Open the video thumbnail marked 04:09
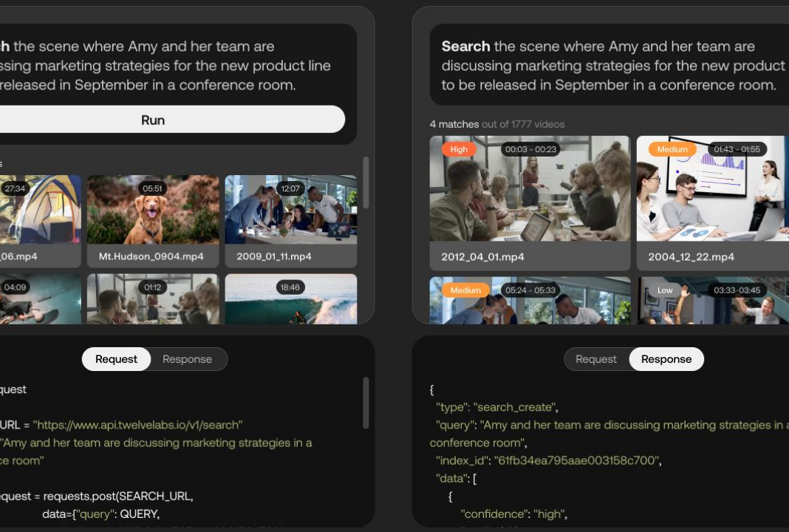 40,299
